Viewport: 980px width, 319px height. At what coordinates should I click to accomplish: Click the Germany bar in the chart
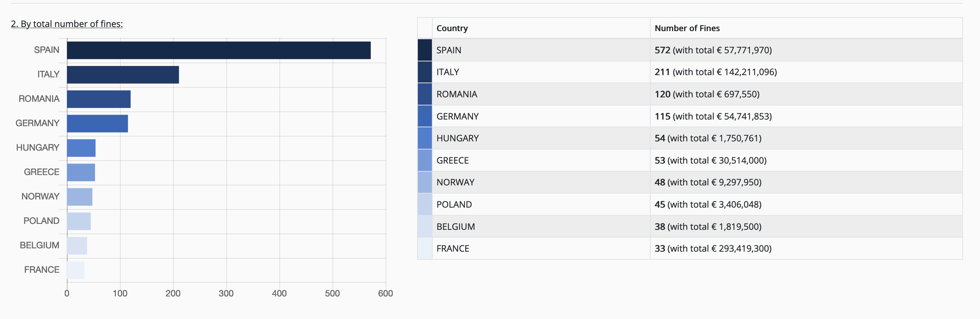(x=97, y=124)
